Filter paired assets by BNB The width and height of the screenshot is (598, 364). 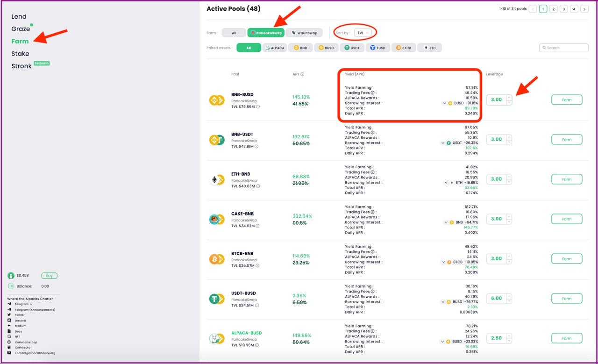300,48
